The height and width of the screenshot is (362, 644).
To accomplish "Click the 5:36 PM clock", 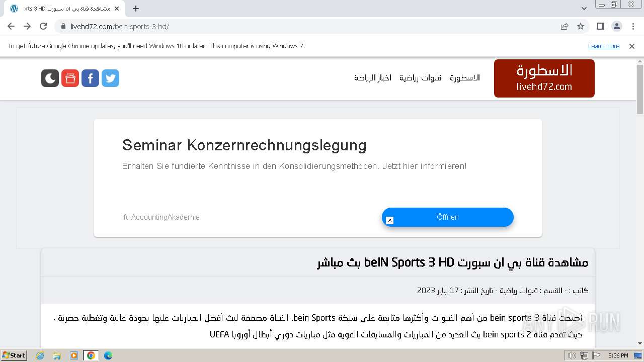I will point(618,355).
